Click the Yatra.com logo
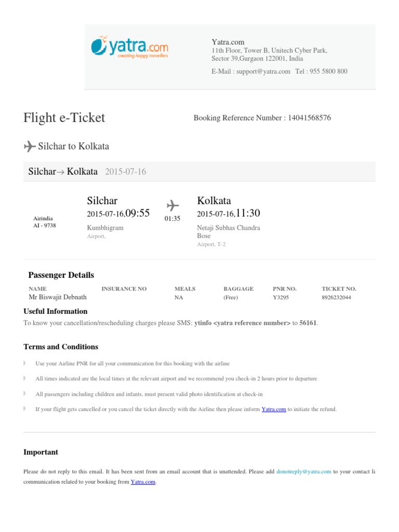The image size is (399, 532). pos(129,47)
